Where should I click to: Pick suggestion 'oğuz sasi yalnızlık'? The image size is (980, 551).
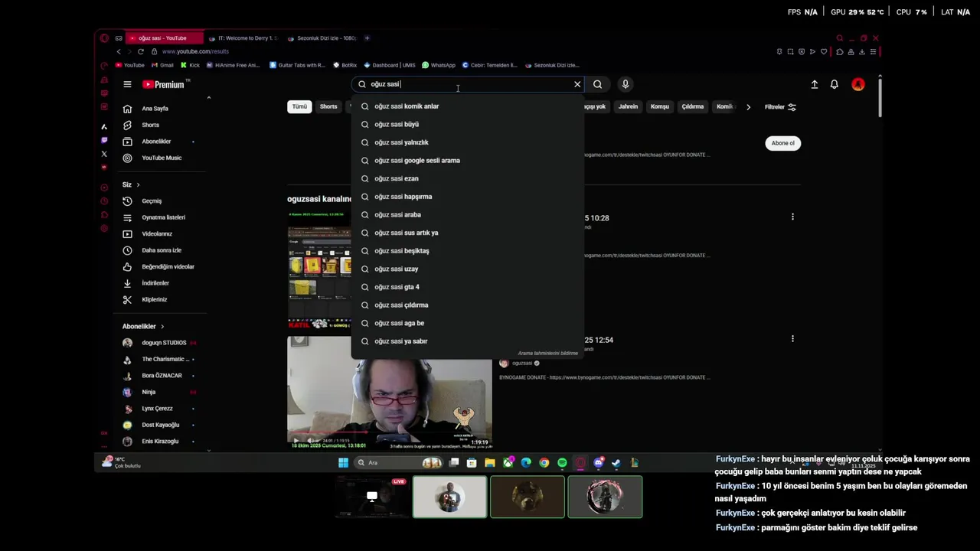[467, 142]
